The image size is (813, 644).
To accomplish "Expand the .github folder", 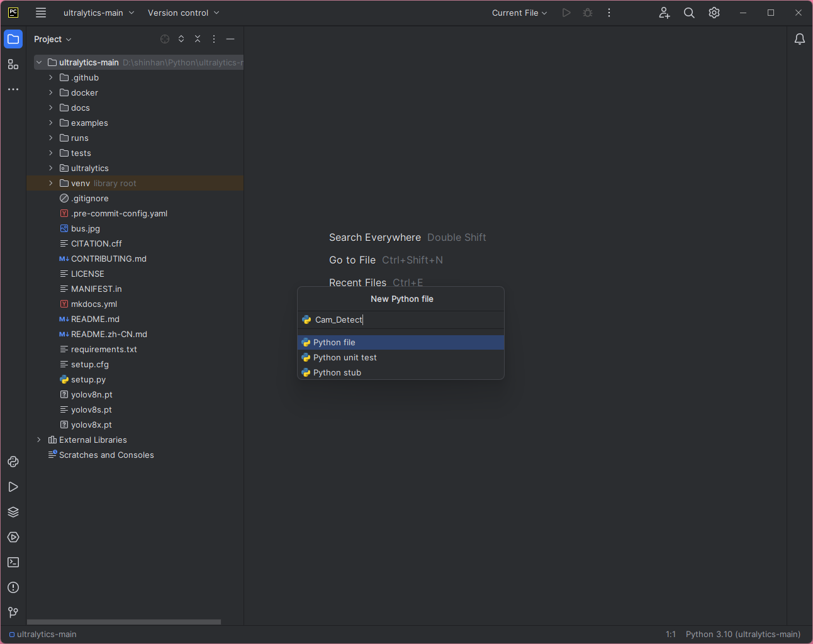I will point(51,77).
